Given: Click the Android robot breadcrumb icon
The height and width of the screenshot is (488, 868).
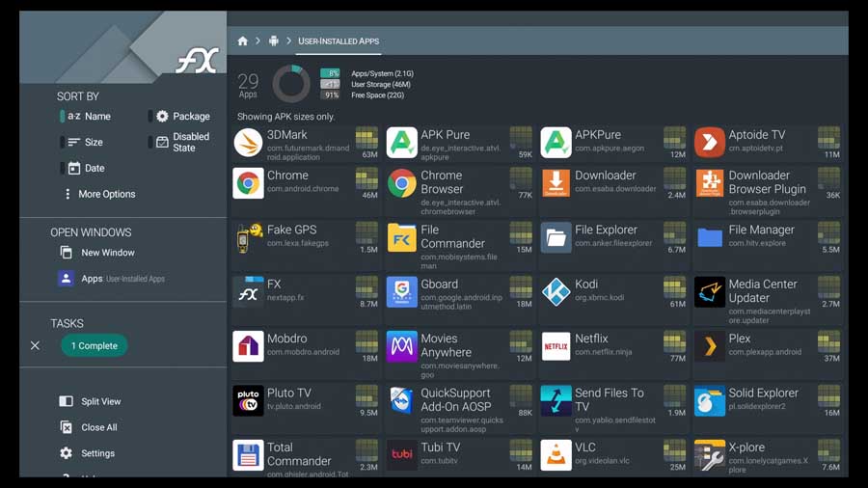Looking at the screenshot, I should coord(274,41).
